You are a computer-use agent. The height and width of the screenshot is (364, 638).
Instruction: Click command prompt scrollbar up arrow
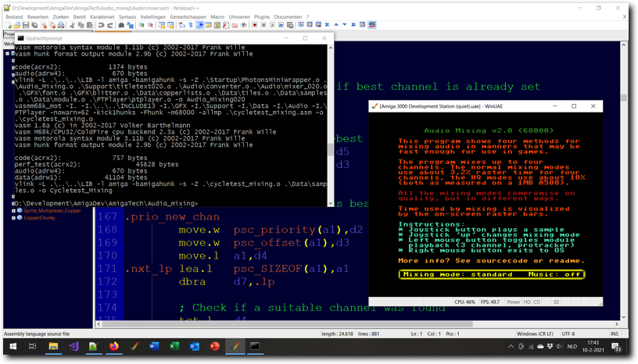click(331, 48)
